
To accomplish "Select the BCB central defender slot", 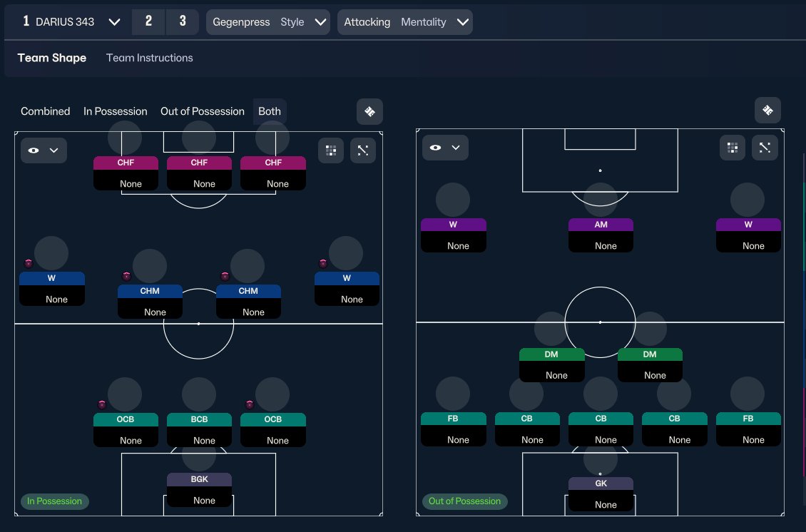I will tap(199, 430).
